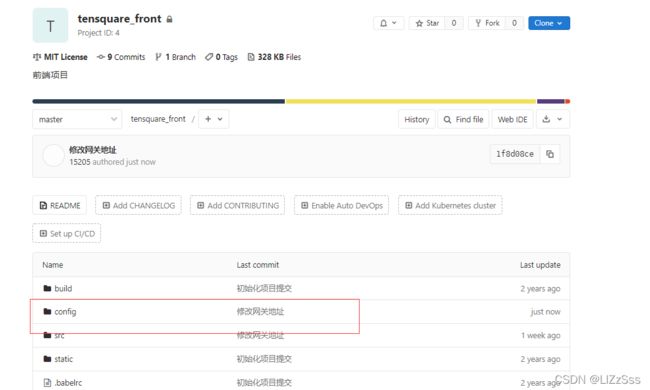The image size is (650, 390).
Task: Fork the tensquare_front project
Action: point(487,23)
